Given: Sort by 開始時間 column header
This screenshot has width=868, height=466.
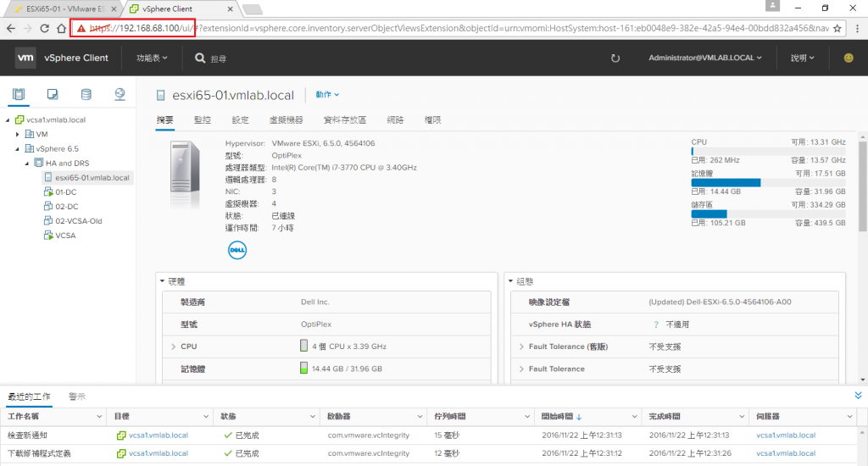Looking at the screenshot, I should coord(557,416).
